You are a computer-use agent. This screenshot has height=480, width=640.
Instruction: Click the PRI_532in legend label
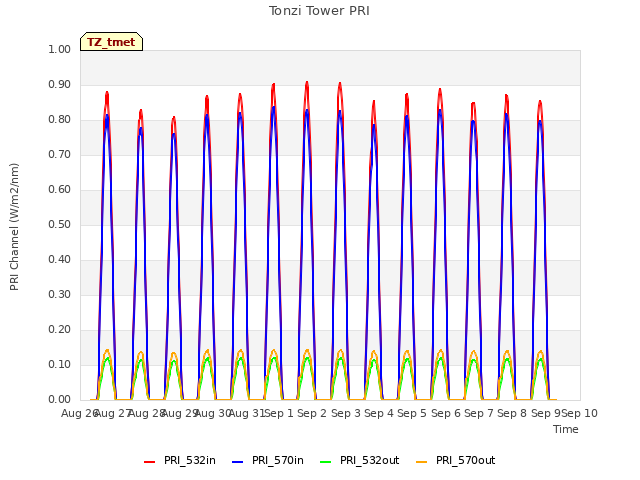point(190,460)
